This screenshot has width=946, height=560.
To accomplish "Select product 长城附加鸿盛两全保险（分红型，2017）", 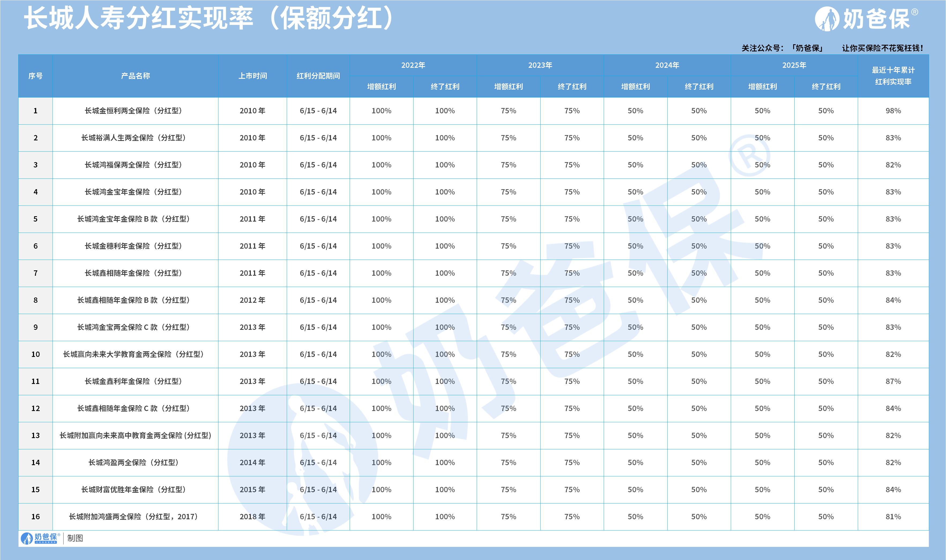I will coord(135,517).
